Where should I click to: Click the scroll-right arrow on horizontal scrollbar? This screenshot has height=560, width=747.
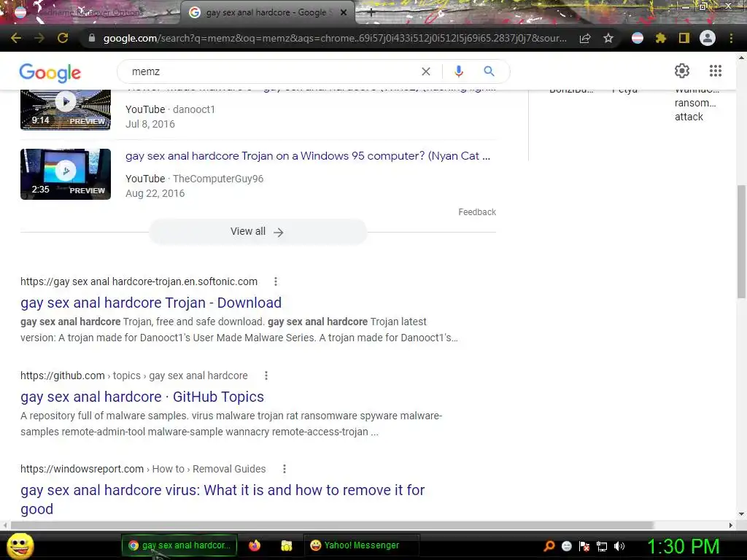click(x=731, y=525)
